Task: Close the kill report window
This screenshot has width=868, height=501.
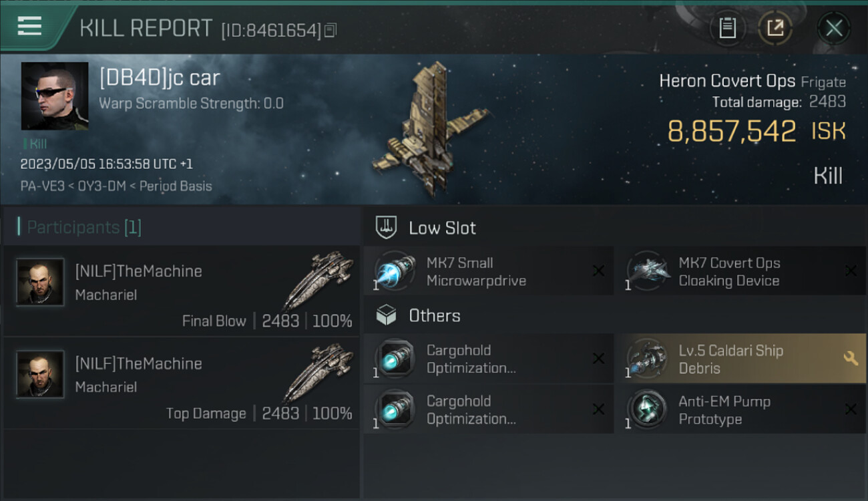Action: [x=833, y=28]
